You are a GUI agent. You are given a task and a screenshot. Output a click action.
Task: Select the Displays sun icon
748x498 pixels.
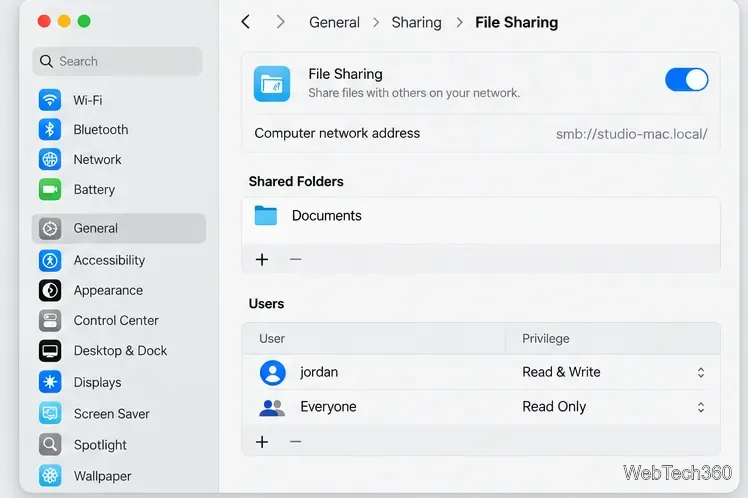click(50, 382)
